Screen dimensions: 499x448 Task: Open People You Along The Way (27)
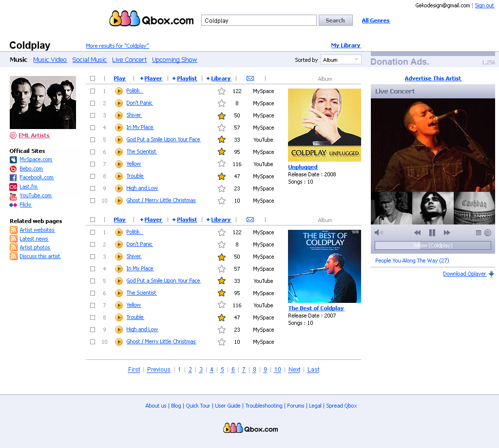(x=412, y=261)
